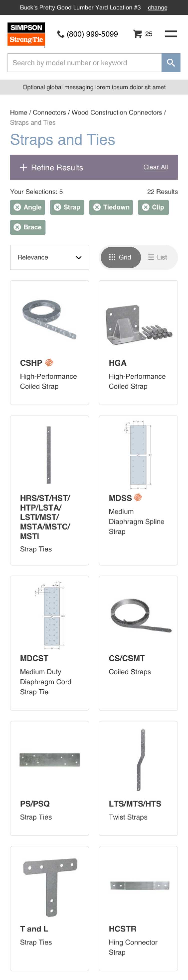
Task: Expand the Refine Results panel
Action: [51, 167]
